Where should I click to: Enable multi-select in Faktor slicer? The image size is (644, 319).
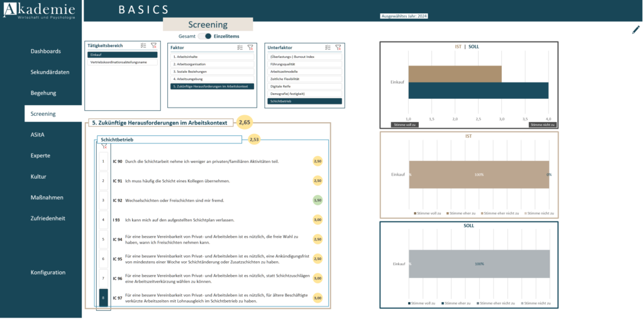point(240,47)
